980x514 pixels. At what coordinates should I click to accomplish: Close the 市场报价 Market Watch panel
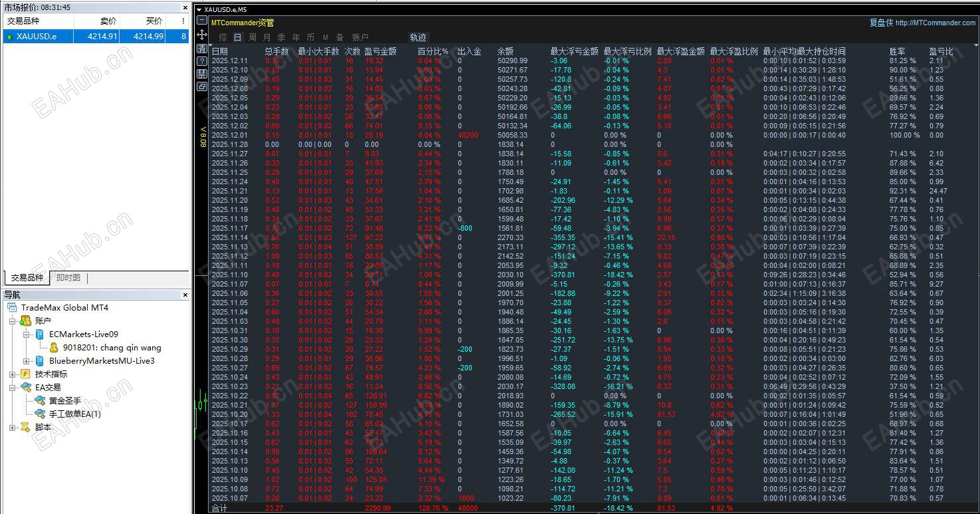pyautogui.click(x=185, y=7)
